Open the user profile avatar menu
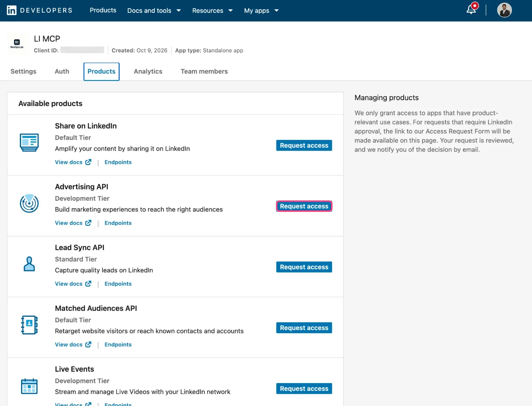 (x=504, y=10)
